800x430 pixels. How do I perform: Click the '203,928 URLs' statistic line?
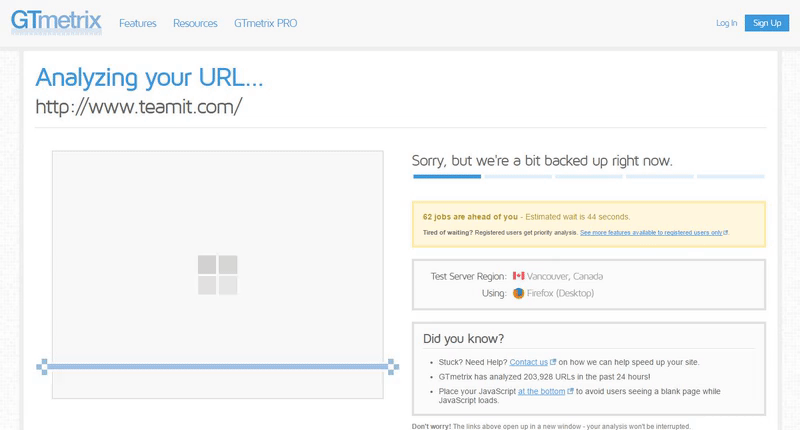pyautogui.click(x=544, y=377)
